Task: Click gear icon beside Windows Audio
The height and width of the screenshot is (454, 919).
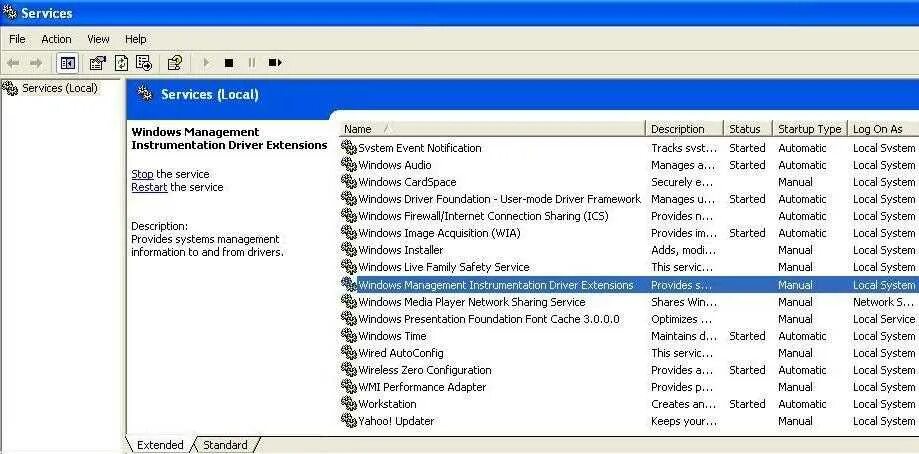Action: tap(349, 165)
